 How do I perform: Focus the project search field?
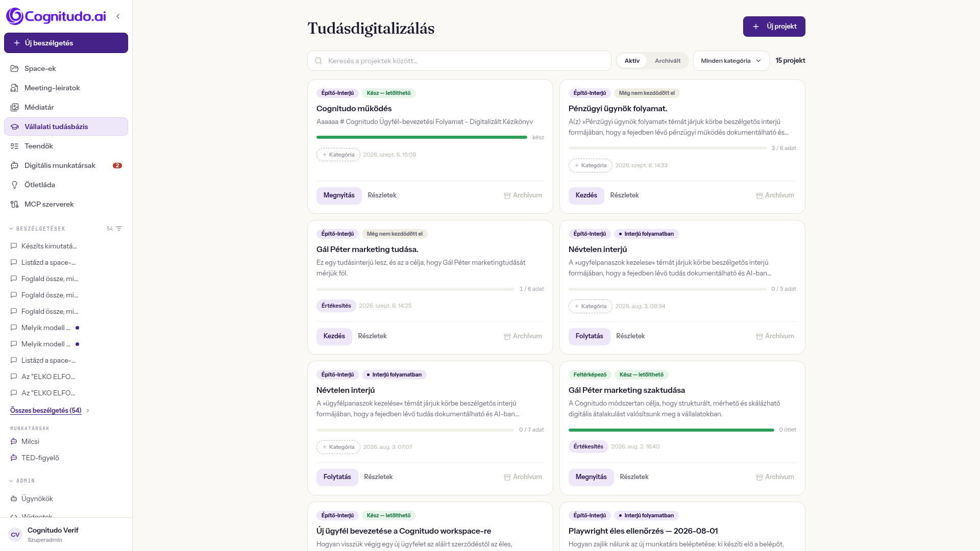point(459,61)
